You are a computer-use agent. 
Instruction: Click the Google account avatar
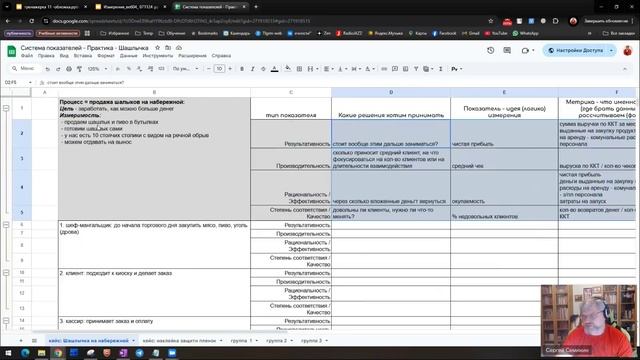pos(628,50)
